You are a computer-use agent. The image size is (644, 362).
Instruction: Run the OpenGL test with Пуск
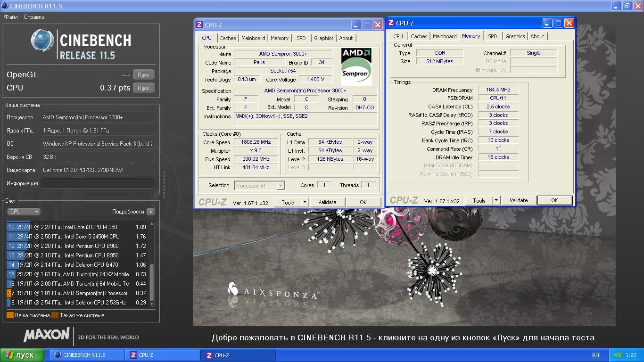(x=144, y=75)
